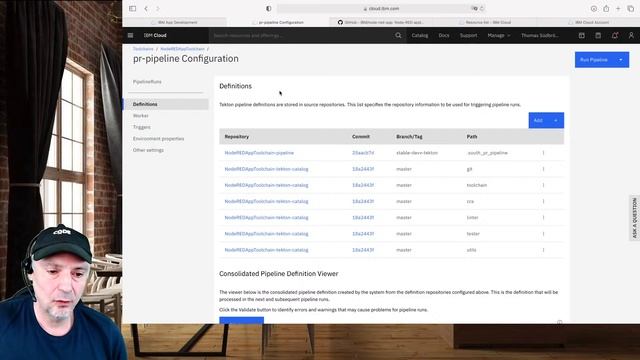Click the search resources and offerings field
Viewport: 640px width, 360px height.
click(x=302, y=36)
